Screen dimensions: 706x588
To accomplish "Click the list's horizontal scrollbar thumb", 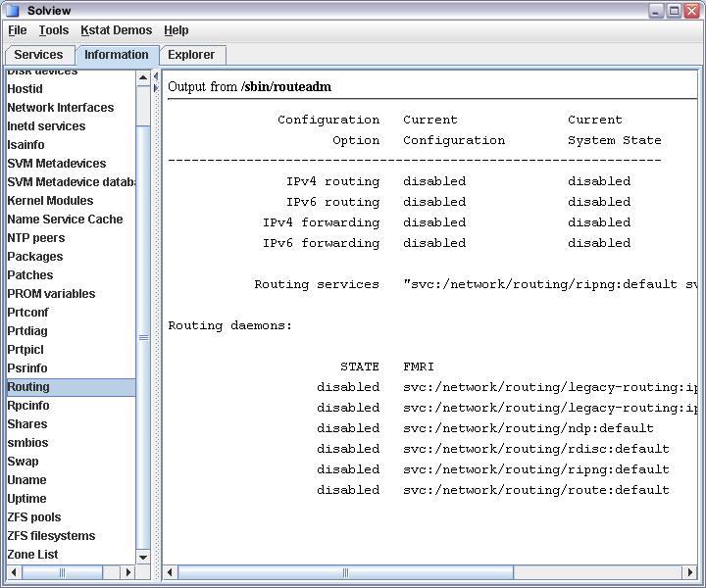I will tap(62, 572).
